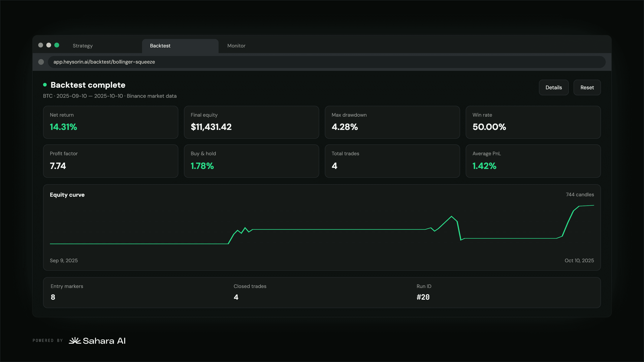Click the equity curve peak at chart end
644x362 pixels.
point(593,205)
